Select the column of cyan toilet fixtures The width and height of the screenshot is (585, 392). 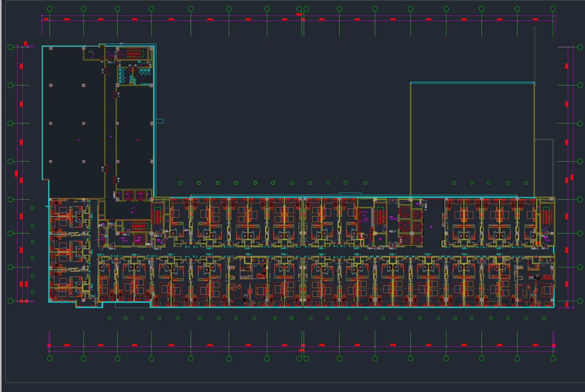coord(121,75)
